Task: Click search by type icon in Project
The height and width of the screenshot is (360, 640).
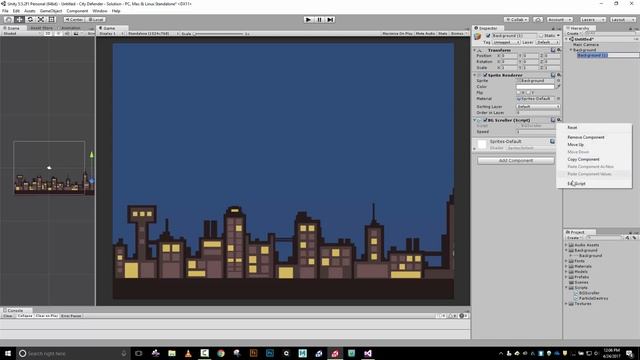Action: coord(628,238)
